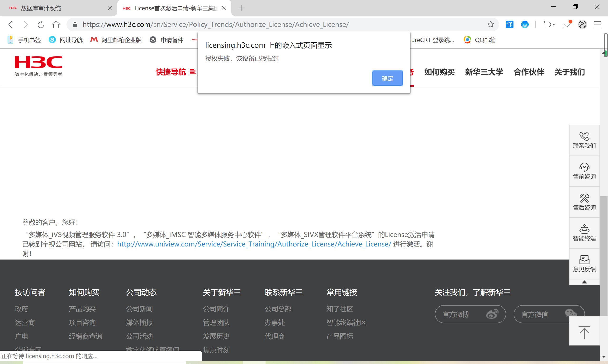Open the downloads icon in toolbar
The image size is (608, 364).
click(567, 24)
